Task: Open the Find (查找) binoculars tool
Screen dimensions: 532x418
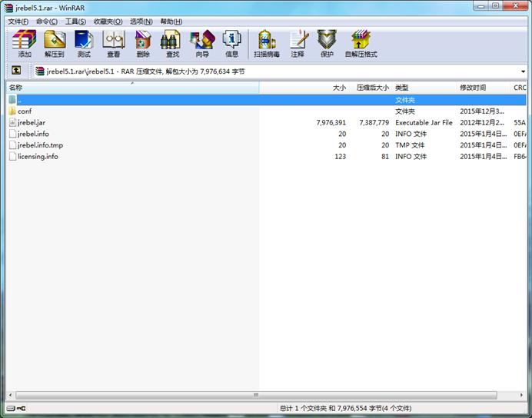Action: pos(172,44)
